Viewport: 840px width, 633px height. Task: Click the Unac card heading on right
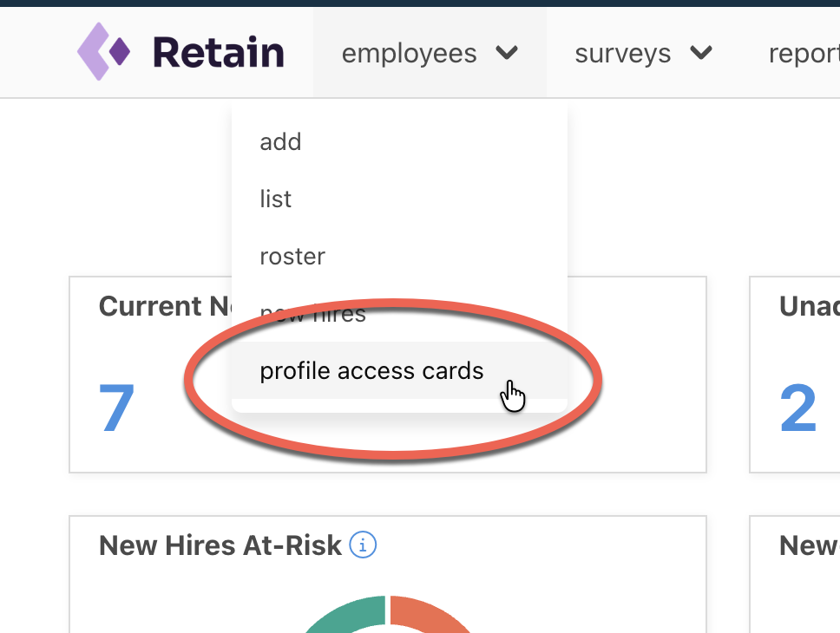tap(810, 306)
